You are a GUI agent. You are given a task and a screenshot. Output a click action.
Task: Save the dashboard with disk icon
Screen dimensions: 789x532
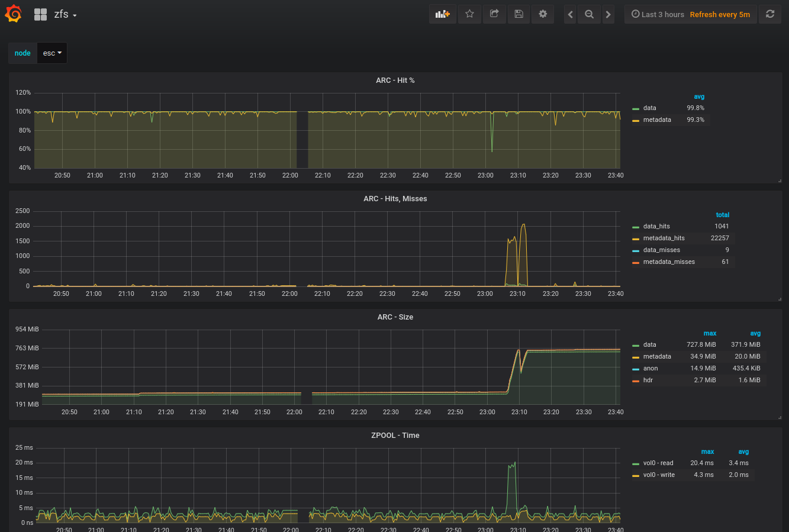(x=519, y=14)
